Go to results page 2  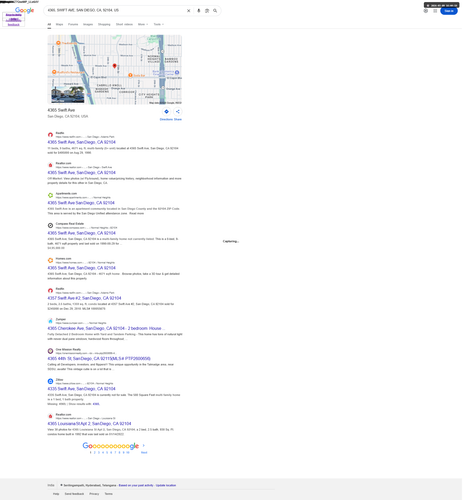tap(95, 453)
